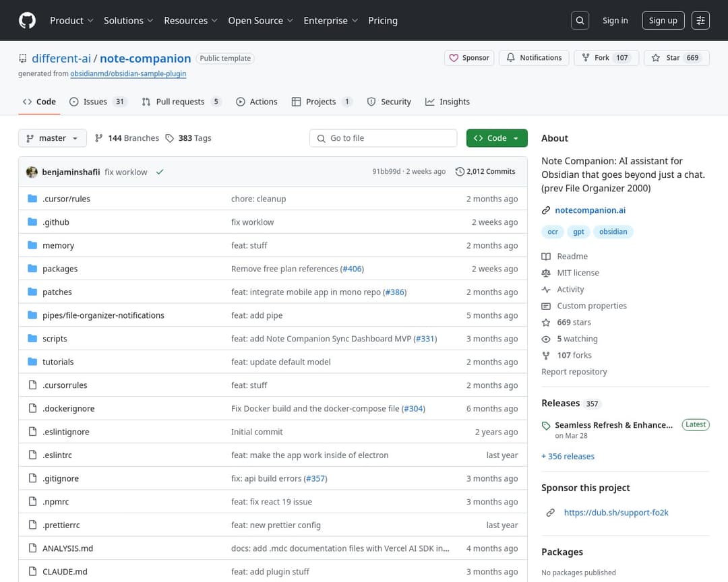The width and height of the screenshot is (728, 582).
Task: Expand the Enterprise menu
Action: pos(330,20)
